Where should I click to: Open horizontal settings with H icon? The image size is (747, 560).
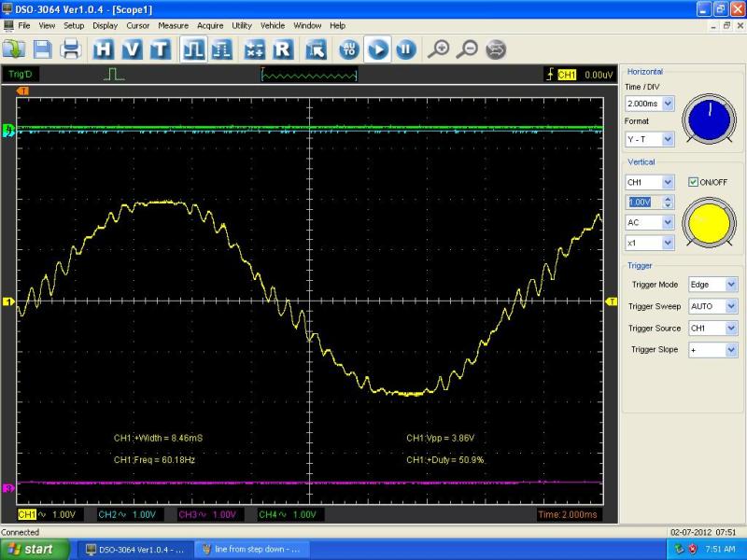[104, 49]
